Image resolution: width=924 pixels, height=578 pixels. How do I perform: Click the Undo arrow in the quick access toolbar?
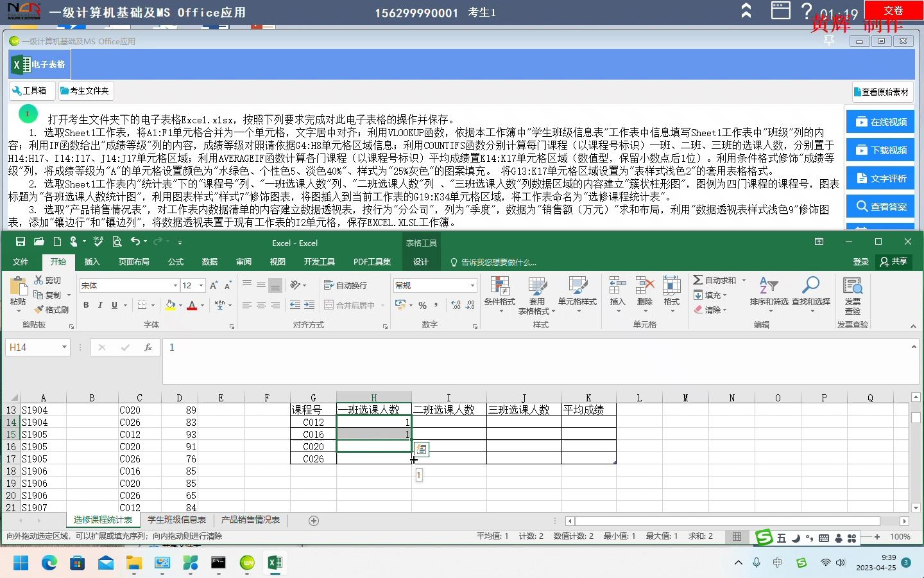pyautogui.click(x=135, y=241)
